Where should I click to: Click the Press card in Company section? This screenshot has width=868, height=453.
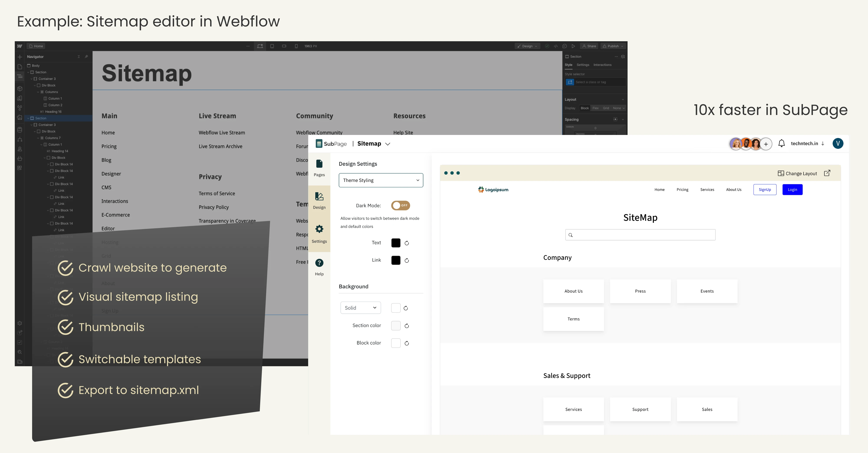click(640, 291)
